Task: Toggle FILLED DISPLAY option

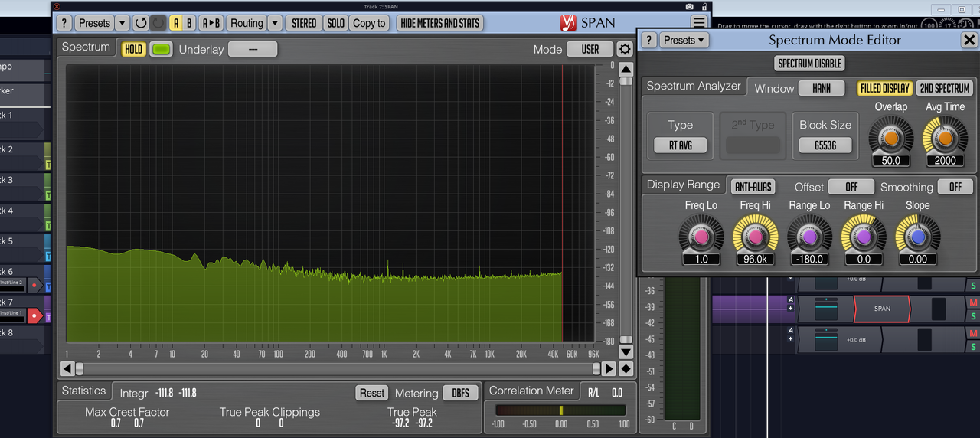Action: click(884, 88)
